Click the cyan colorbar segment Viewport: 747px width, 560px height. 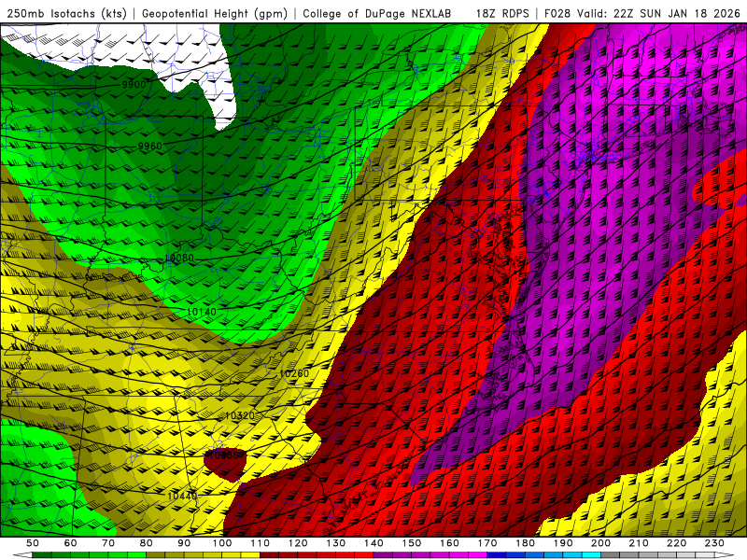point(591,555)
